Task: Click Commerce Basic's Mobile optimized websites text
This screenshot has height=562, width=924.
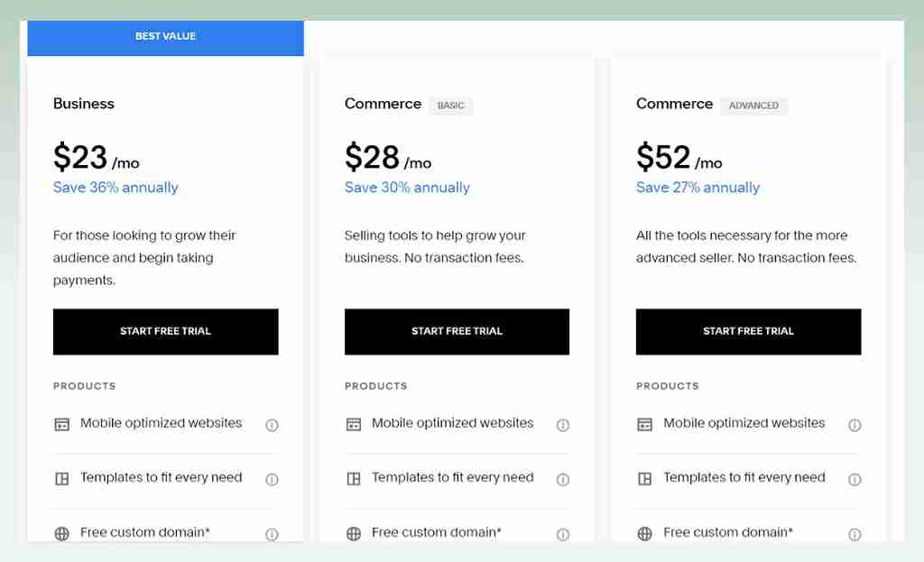Action: 453,423
